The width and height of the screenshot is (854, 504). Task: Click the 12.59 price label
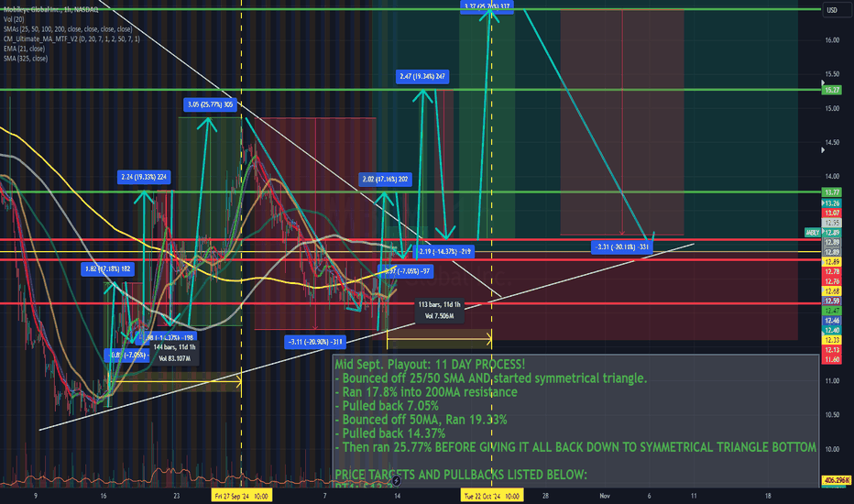tap(832, 301)
